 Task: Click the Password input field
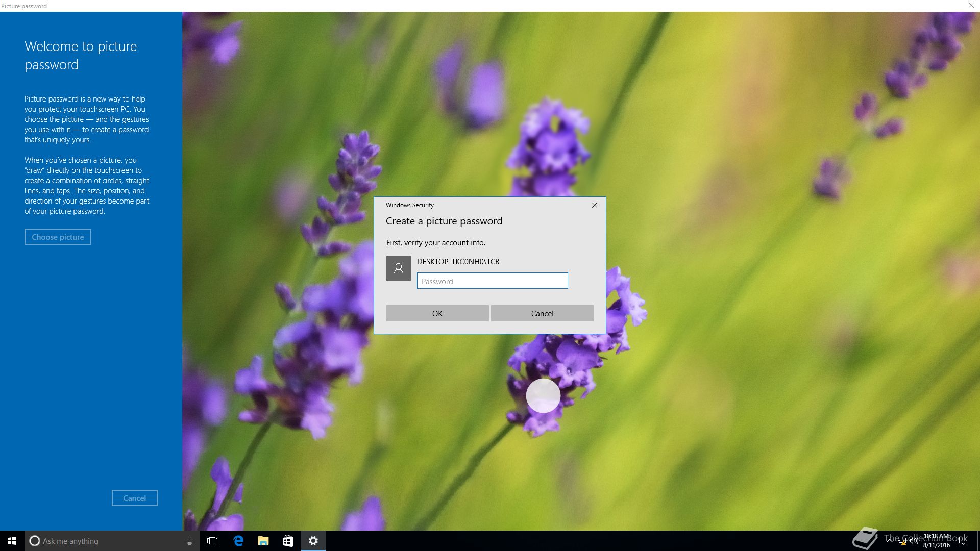coord(492,281)
